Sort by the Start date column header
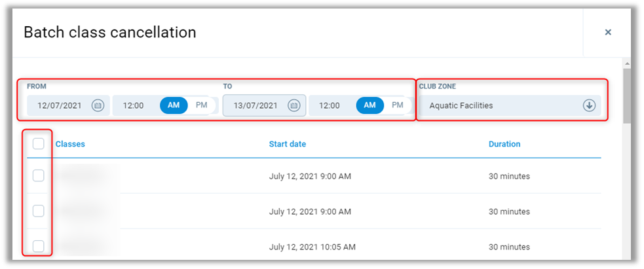Viewport: 644px width, 269px height. 287,144
